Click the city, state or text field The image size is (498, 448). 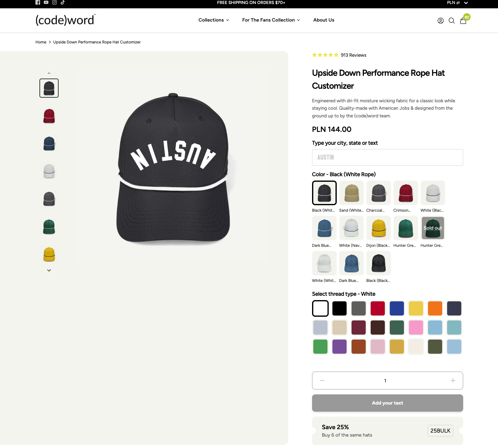click(387, 157)
